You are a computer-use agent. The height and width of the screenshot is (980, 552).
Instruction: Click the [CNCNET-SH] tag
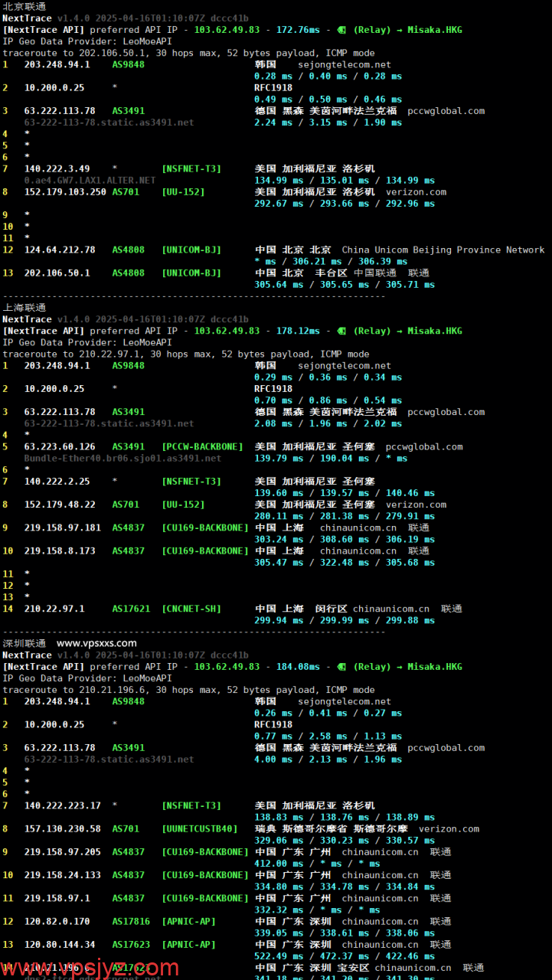click(191, 609)
